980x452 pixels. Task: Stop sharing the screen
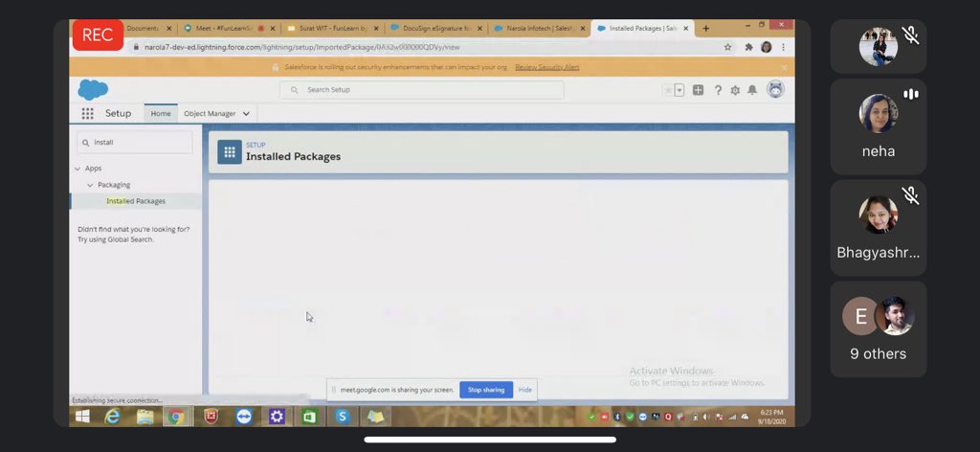[x=485, y=390]
